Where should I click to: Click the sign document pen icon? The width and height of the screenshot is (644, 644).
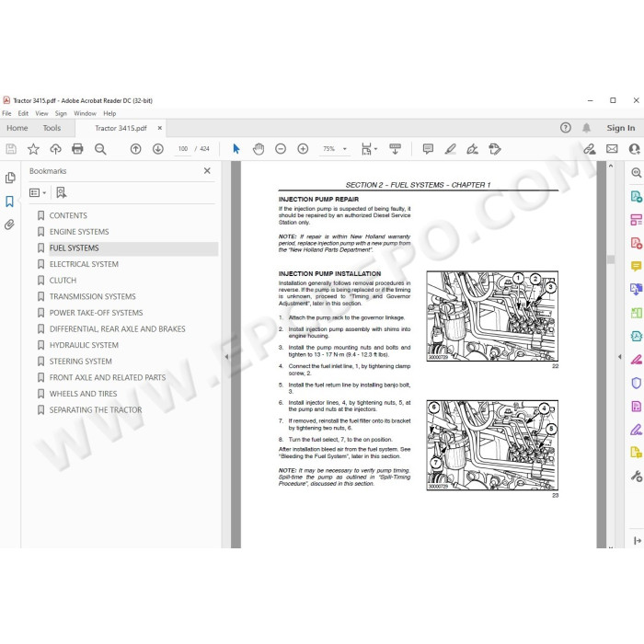click(x=472, y=149)
